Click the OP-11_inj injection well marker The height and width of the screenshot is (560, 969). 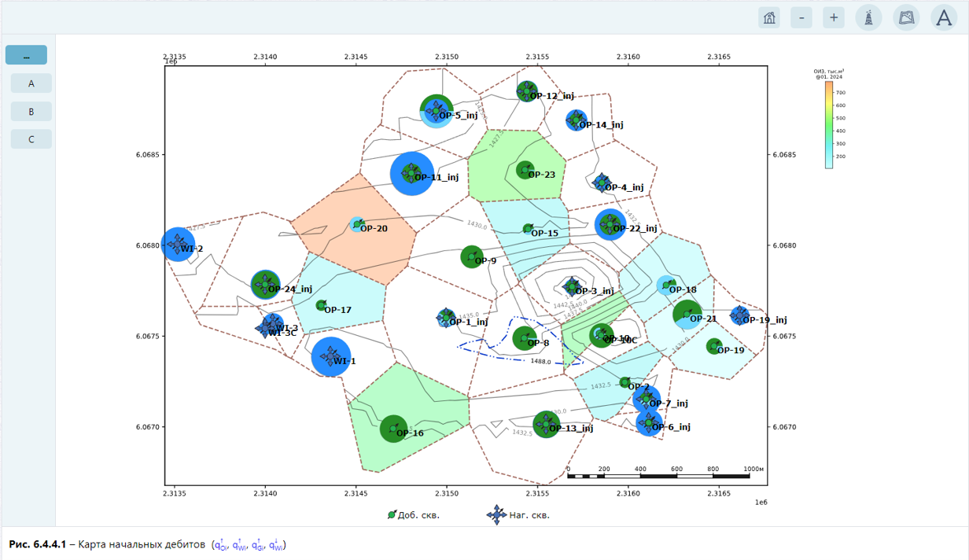pyautogui.click(x=412, y=174)
